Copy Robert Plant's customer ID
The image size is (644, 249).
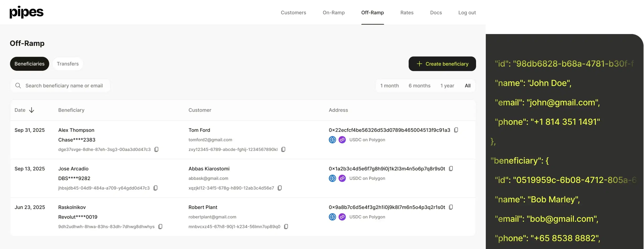pyautogui.click(x=286, y=226)
